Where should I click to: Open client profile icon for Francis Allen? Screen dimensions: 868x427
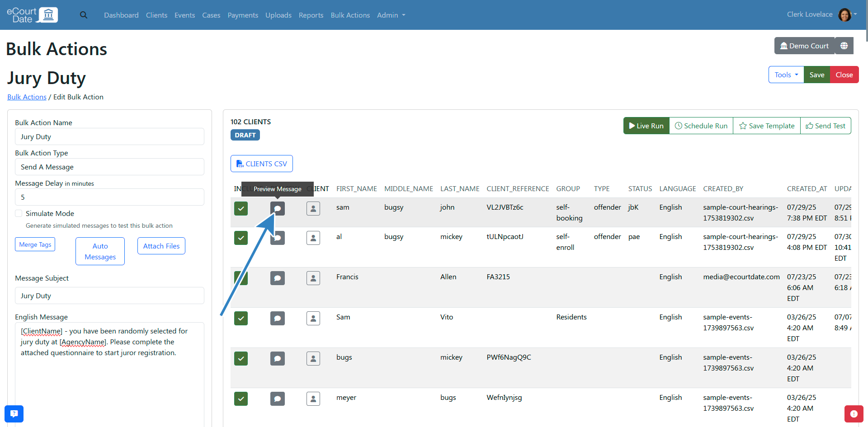[x=313, y=278]
